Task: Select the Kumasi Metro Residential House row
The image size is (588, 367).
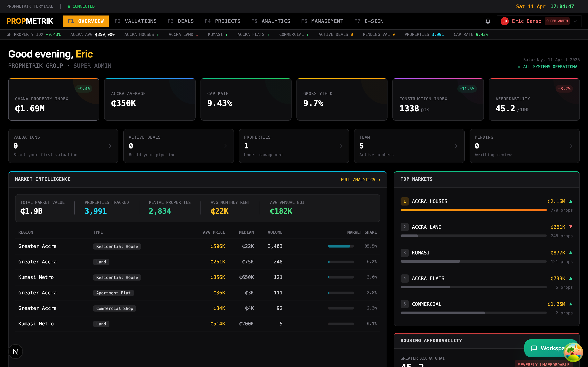Action: point(197,277)
